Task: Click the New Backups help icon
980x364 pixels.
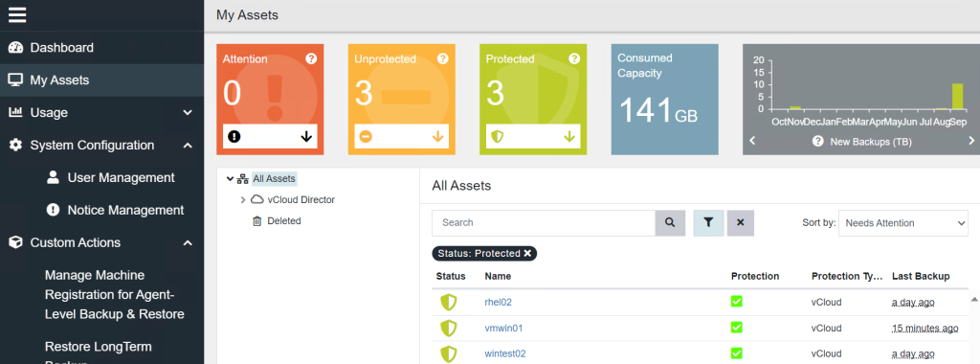Action: click(x=817, y=142)
